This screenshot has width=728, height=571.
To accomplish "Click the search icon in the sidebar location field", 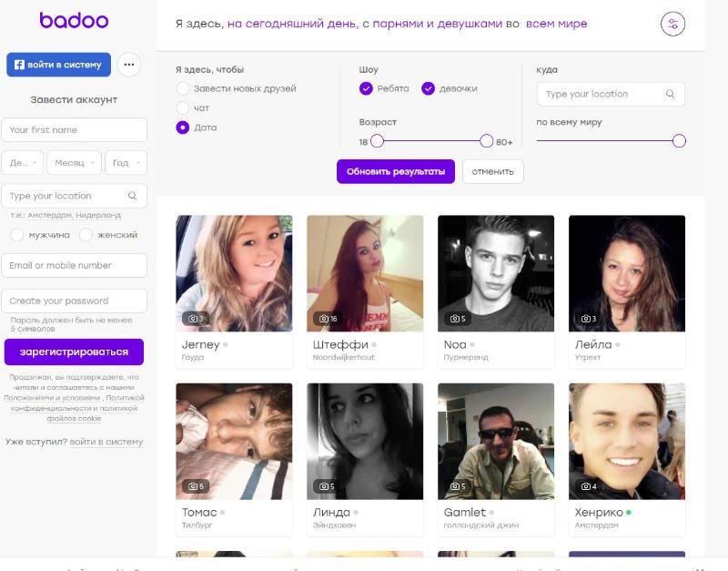I will point(132,196).
